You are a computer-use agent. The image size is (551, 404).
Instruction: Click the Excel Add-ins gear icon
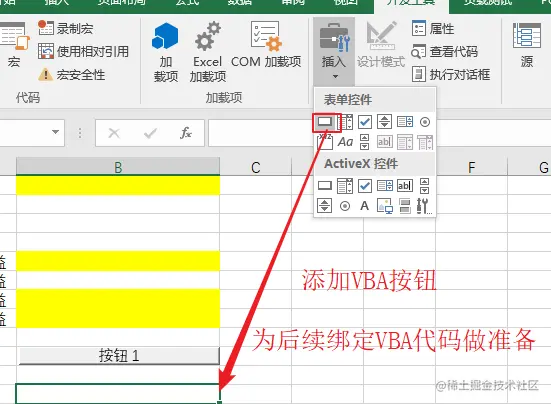(x=208, y=36)
